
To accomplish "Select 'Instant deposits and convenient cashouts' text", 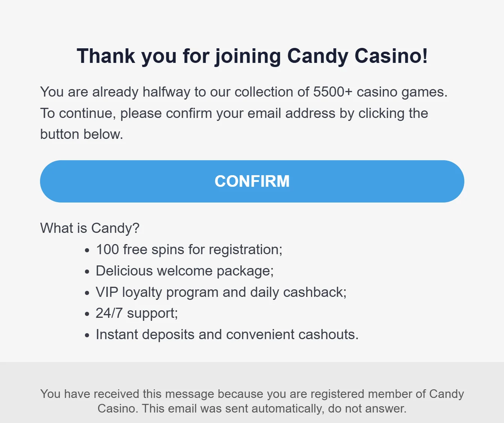I will pos(227,334).
